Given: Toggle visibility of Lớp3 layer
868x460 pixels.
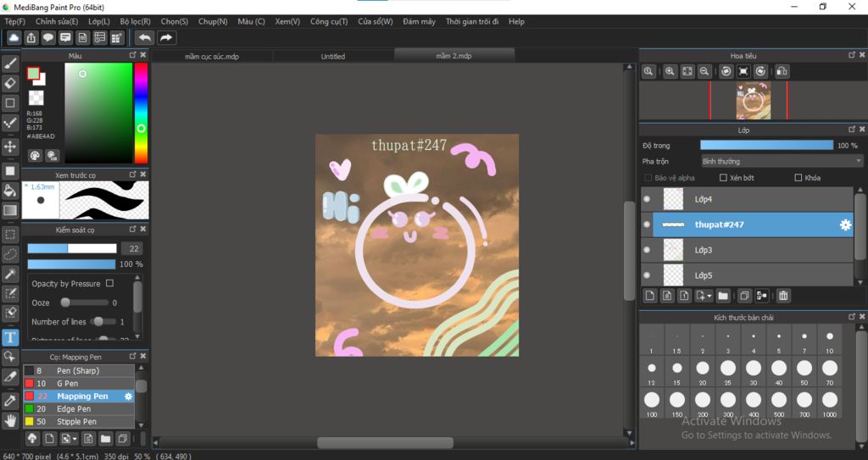Looking at the screenshot, I should [647, 250].
